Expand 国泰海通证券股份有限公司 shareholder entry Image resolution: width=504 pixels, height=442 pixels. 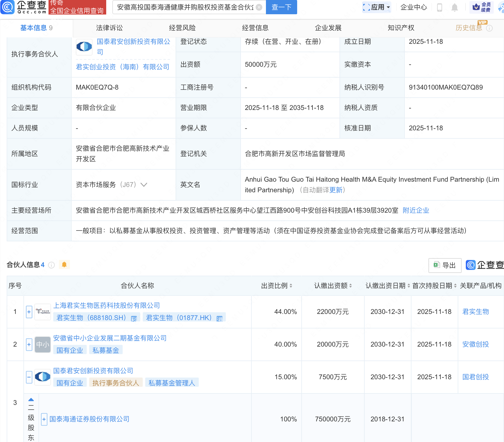click(44, 419)
